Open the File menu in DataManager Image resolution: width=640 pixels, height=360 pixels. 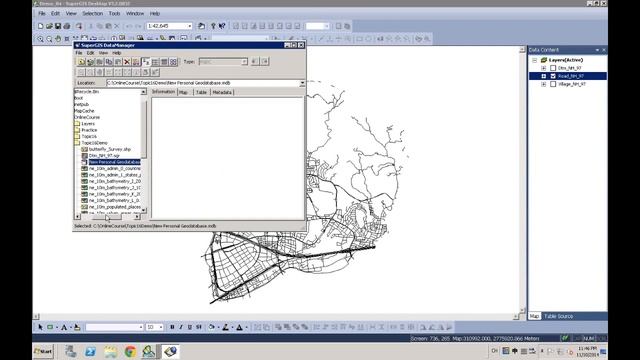click(79, 53)
